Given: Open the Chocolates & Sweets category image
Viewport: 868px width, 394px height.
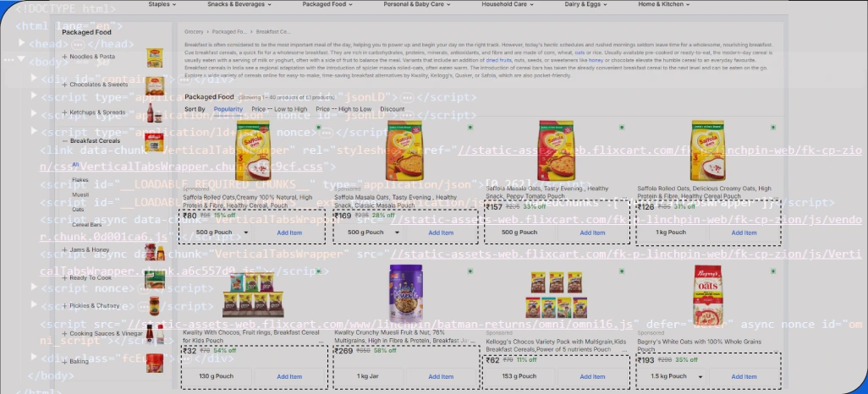Looking at the screenshot, I should click(155, 85).
